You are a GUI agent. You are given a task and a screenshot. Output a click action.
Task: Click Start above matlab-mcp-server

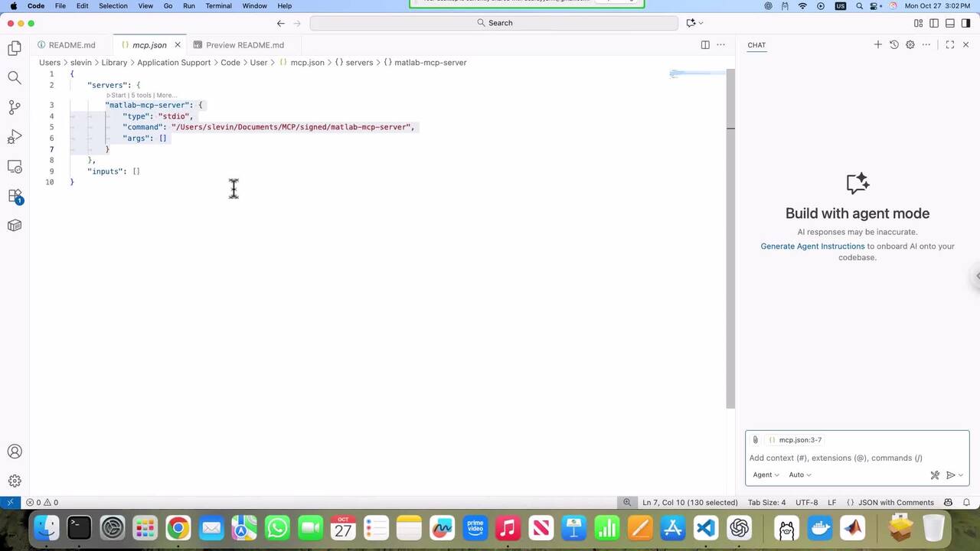118,96
